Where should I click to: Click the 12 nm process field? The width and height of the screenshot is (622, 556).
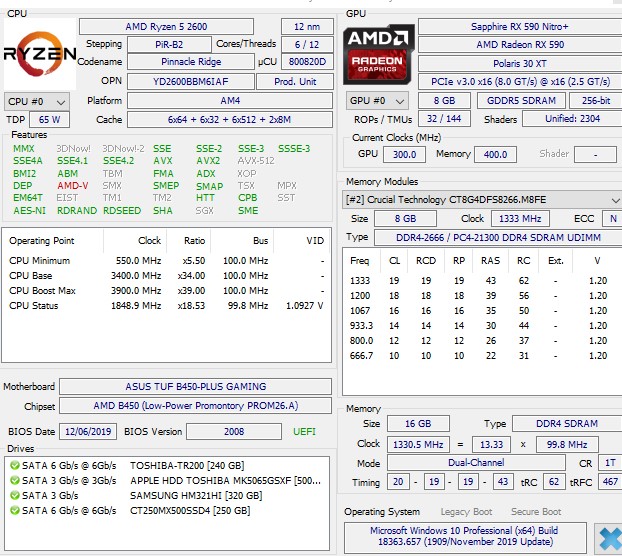[307, 27]
